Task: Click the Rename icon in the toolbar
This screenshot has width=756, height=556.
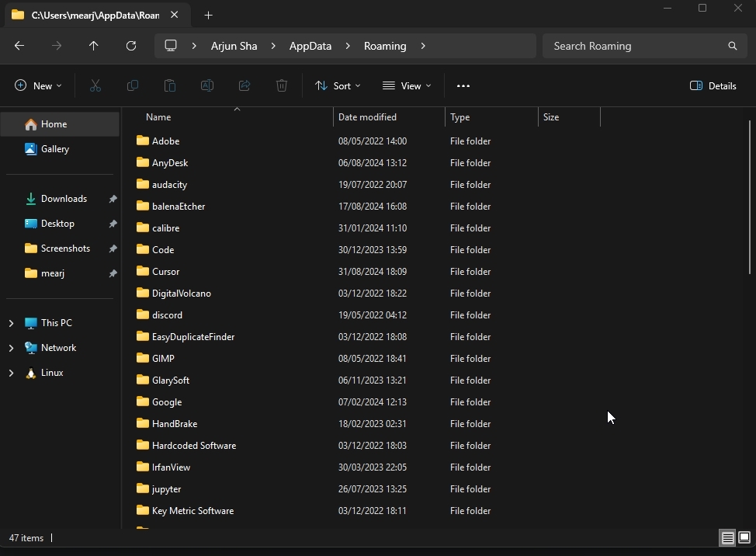Action: (206, 85)
